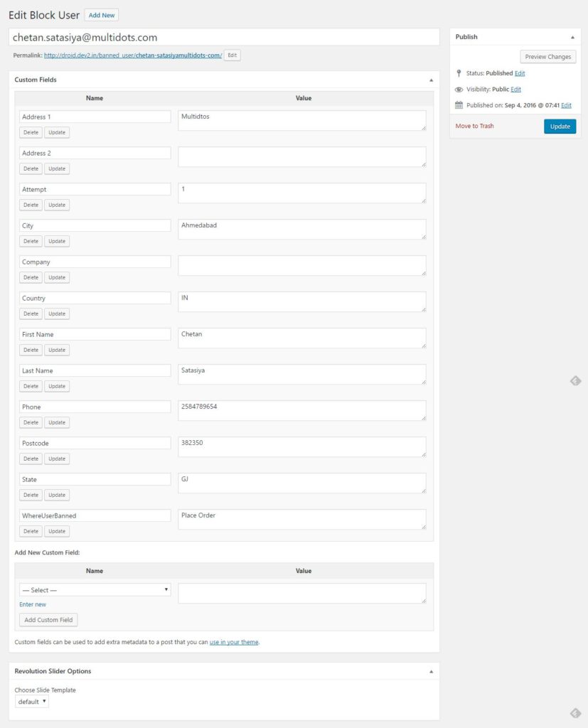Click the empty Address 2 value box
588x728 pixels.
tap(302, 156)
